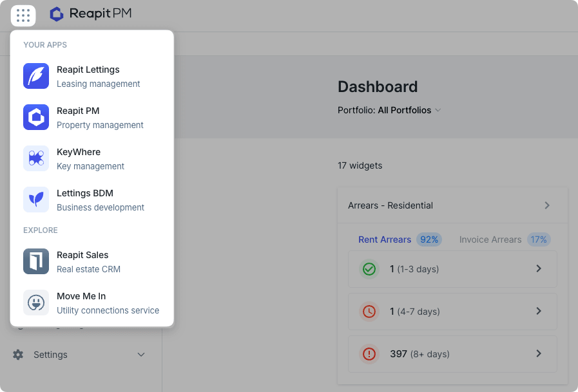578x392 pixels.
Task: Click the KeyWhere app icon
Action: [x=36, y=158]
